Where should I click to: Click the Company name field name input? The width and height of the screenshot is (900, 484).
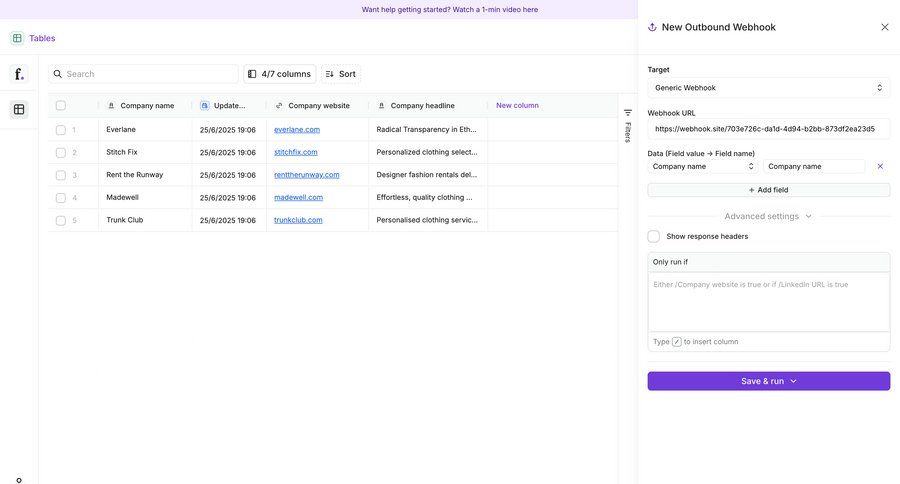click(x=814, y=167)
